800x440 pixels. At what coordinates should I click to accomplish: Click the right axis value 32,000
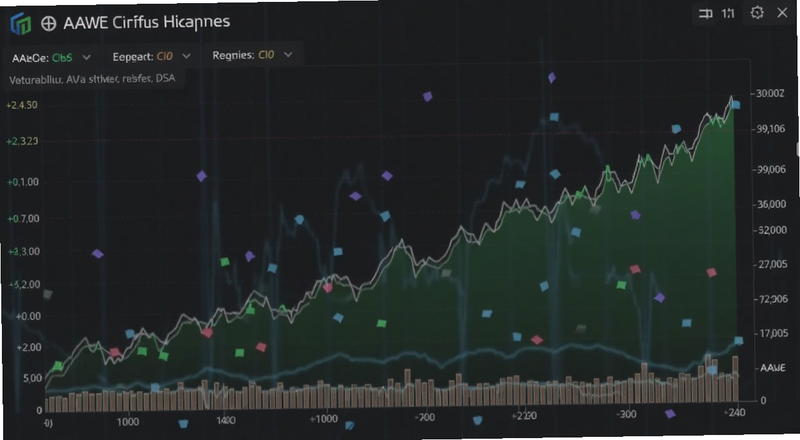click(772, 230)
